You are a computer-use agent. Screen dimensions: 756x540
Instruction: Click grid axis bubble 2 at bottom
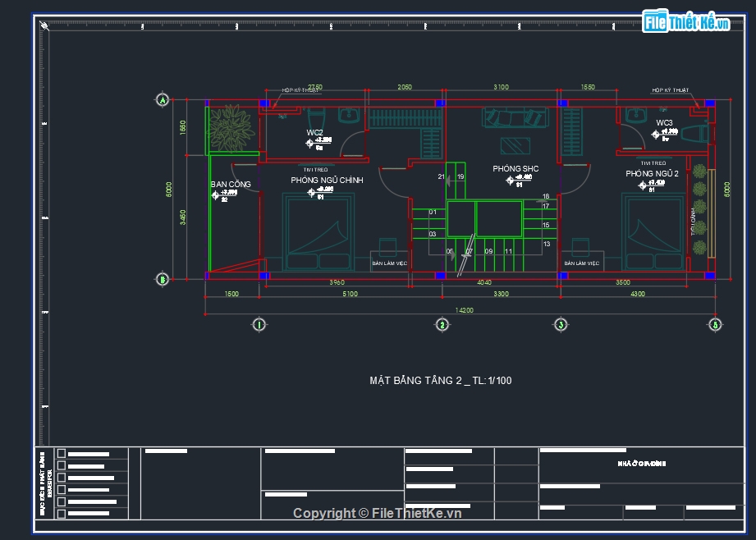pos(442,325)
